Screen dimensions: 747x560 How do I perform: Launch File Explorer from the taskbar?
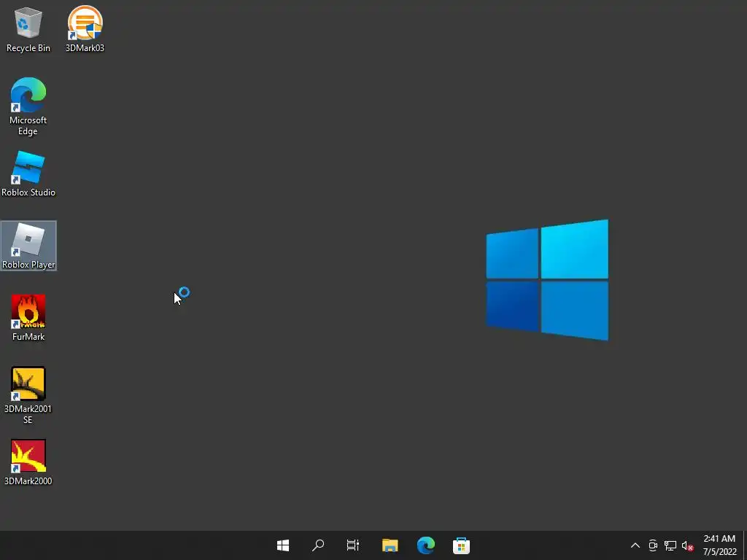[x=390, y=545]
